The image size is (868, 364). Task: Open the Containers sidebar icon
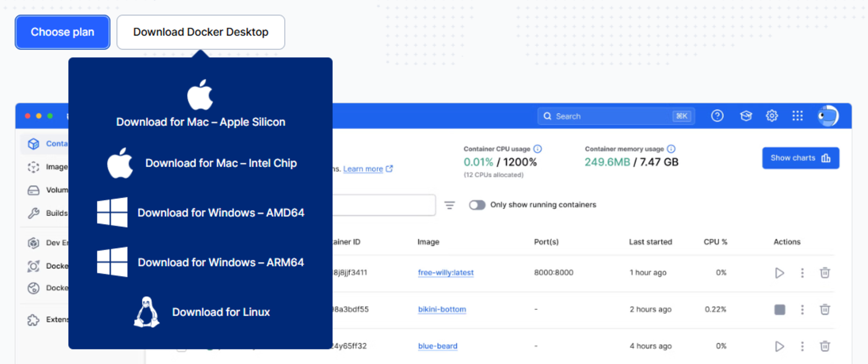[x=33, y=144]
